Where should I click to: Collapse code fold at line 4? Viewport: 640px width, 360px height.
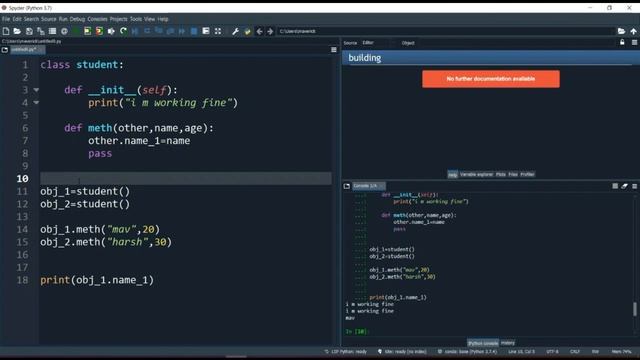36,103
